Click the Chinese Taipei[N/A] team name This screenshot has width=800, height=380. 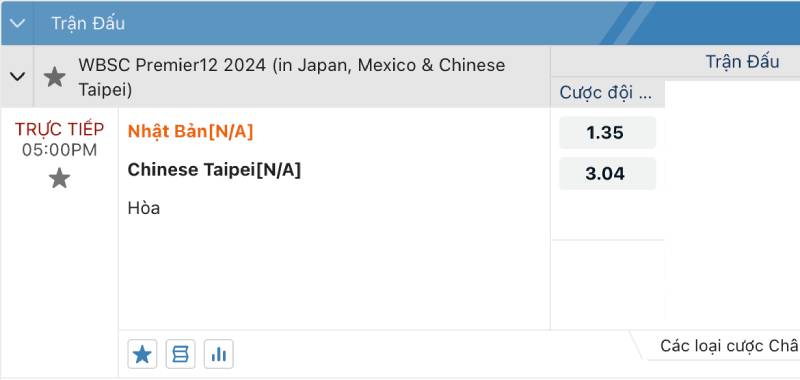(214, 170)
